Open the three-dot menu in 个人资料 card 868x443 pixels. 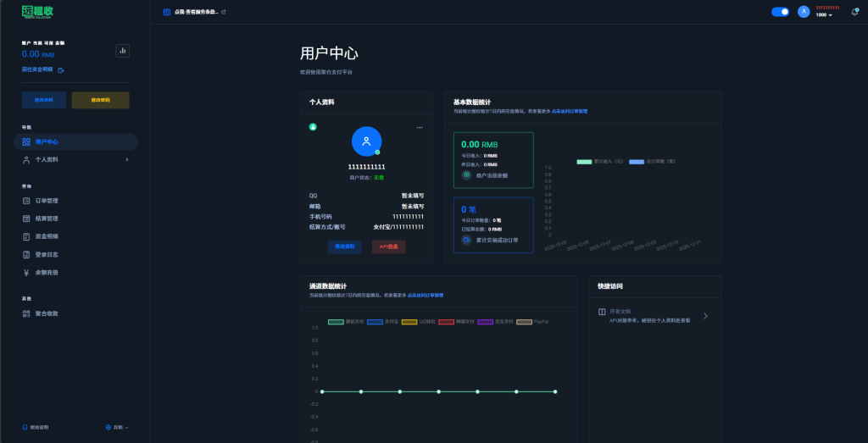click(419, 127)
